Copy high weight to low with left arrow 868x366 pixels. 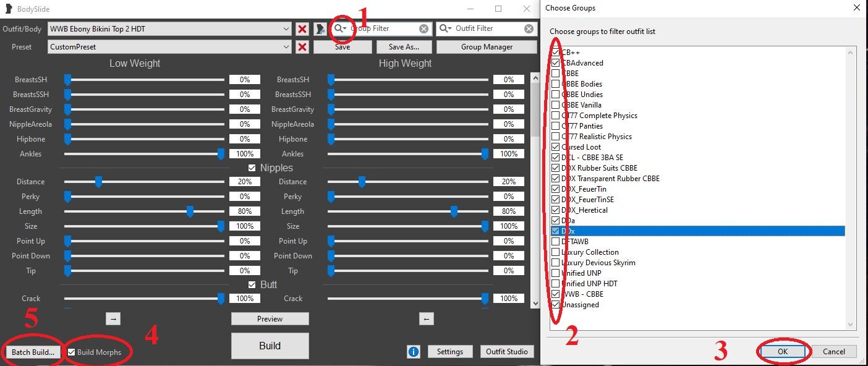(x=426, y=319)
